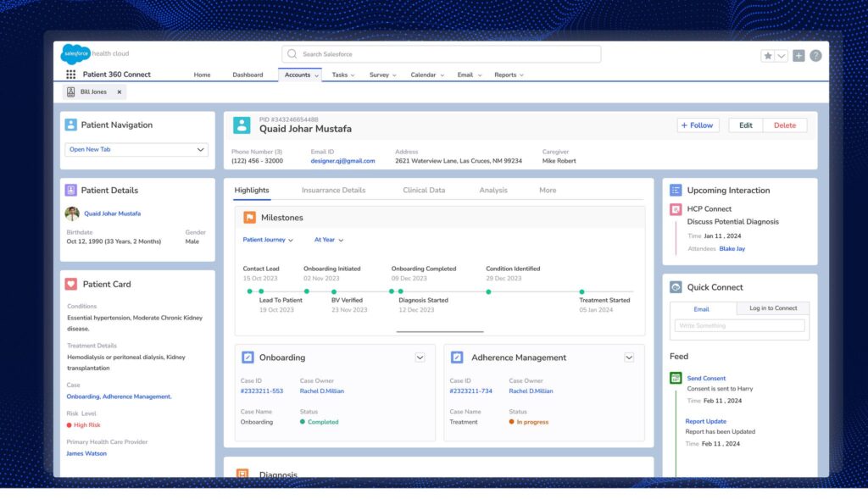Viewport: 868px width, 499px height.
Task: Expand the Onboarding card menu
Action: click(x=420, y=358)
